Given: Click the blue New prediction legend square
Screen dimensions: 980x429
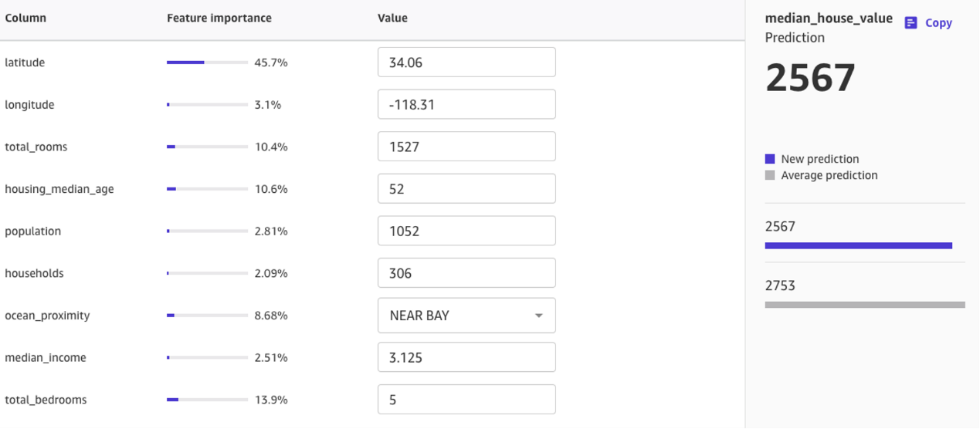Looking at the screenshot, I should click(x=770, y=159).
